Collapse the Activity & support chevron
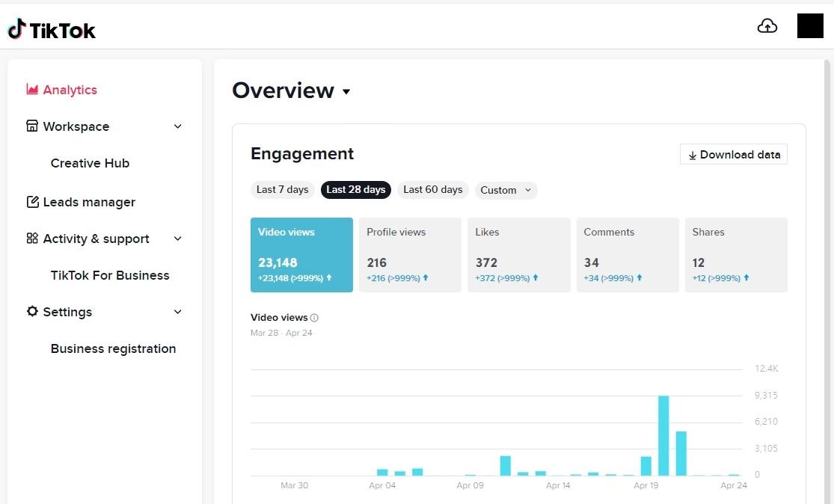834x504 pixels. (178, 239)
